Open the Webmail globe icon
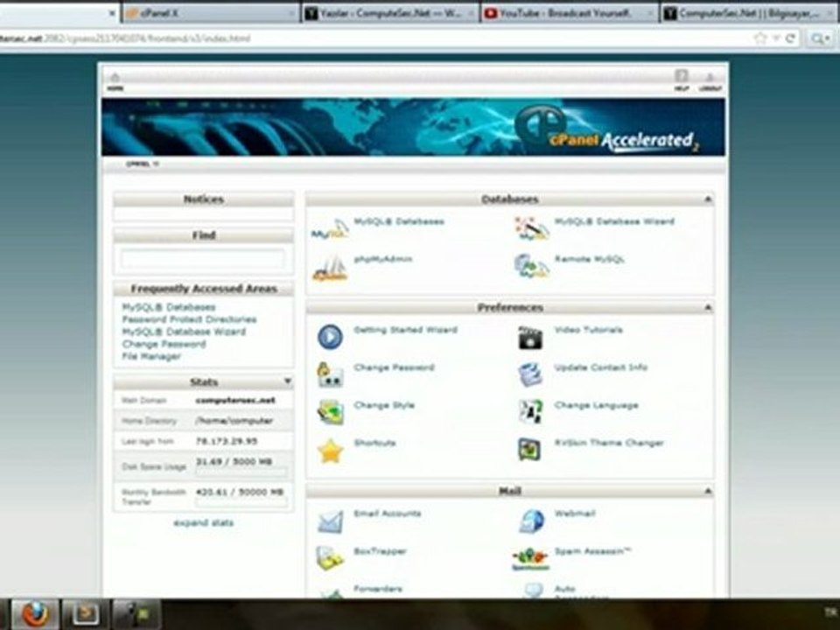840x630 pixels. coord(531,521)
